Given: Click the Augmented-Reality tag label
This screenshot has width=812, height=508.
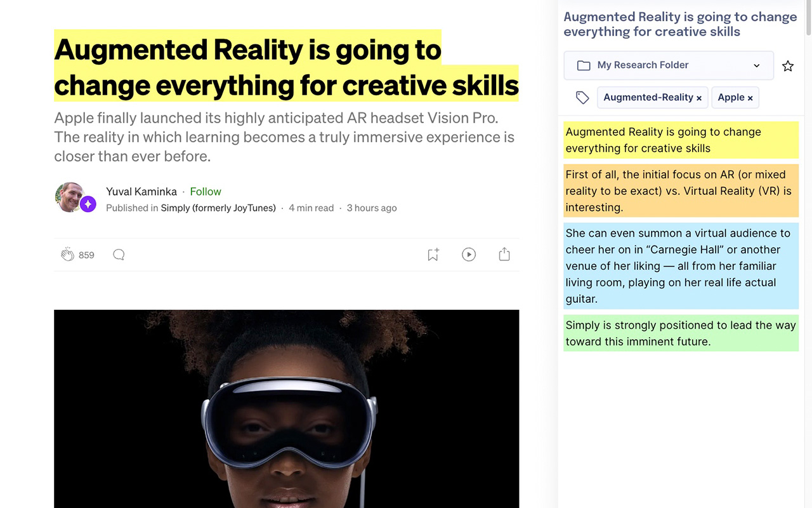Looking at the screenshot, I should click(x=648, y=97).
